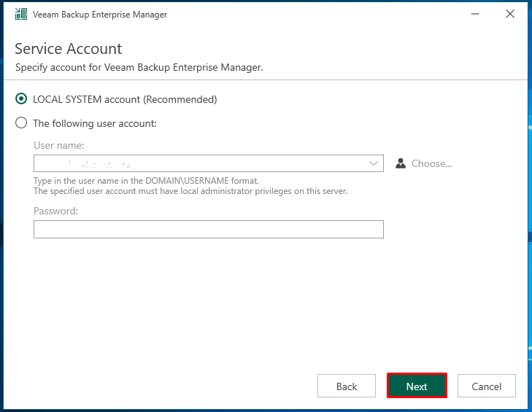Open the User name dropdown arrow
This screenshot has height=412, width=532.
(373, 163)
